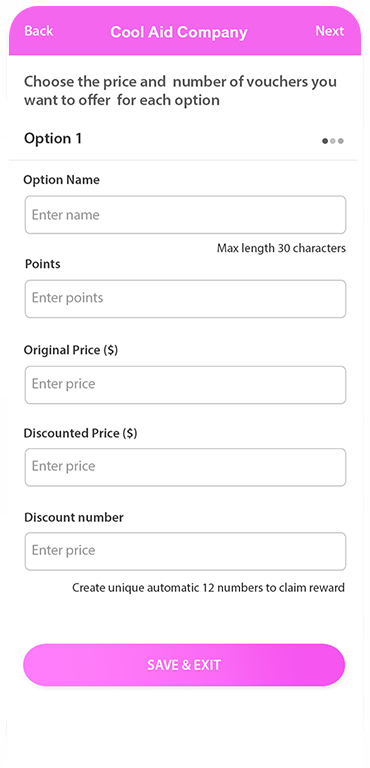The width and height of the screenshot is (370, 768).
Task: Select the Discount number input field
Action: pos(185,551)
